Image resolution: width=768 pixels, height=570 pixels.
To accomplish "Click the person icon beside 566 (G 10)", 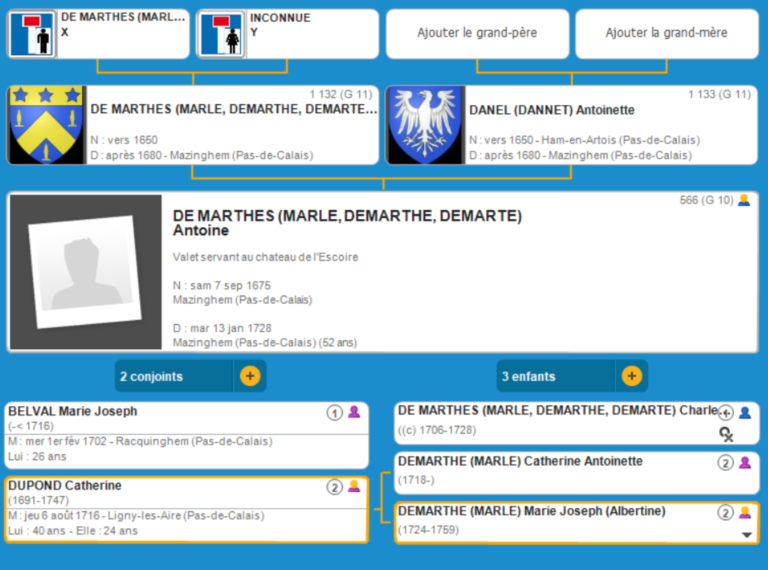I will [744, 200].
